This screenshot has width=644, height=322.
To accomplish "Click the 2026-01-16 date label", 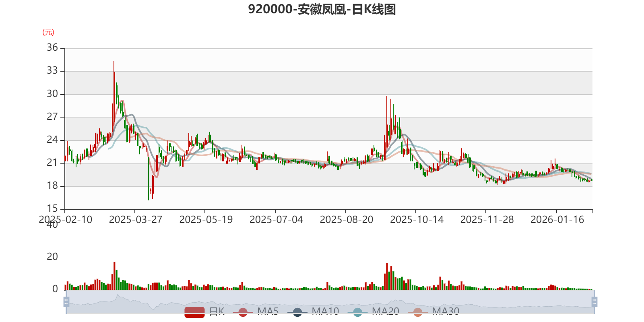I will point(557,220).
